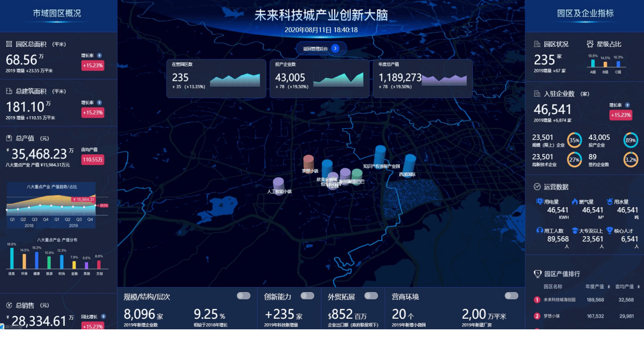The width and height of the screenshot is (644, 362).
Task: Click the $852 百万 export value
Action: (348, 314)
